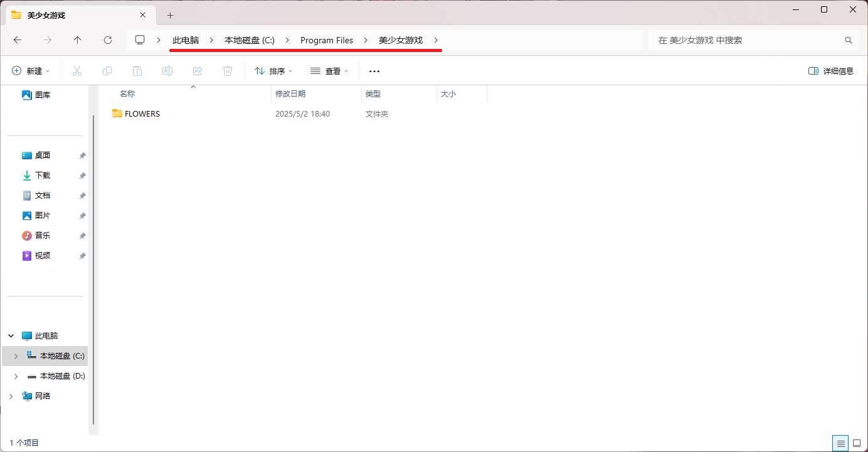Add a new tab with plus button
The width and height of the screenshot is (868, 452).
(170, 15)
